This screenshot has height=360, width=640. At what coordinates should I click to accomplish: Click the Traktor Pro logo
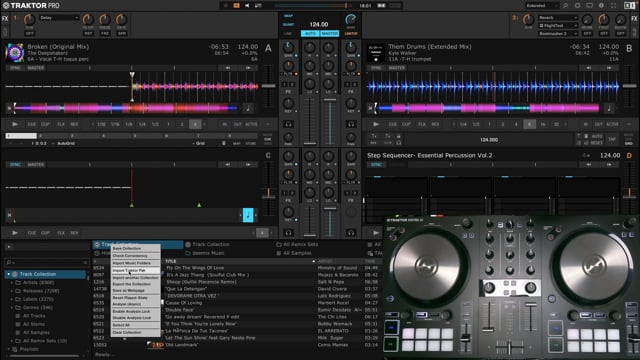31,6
